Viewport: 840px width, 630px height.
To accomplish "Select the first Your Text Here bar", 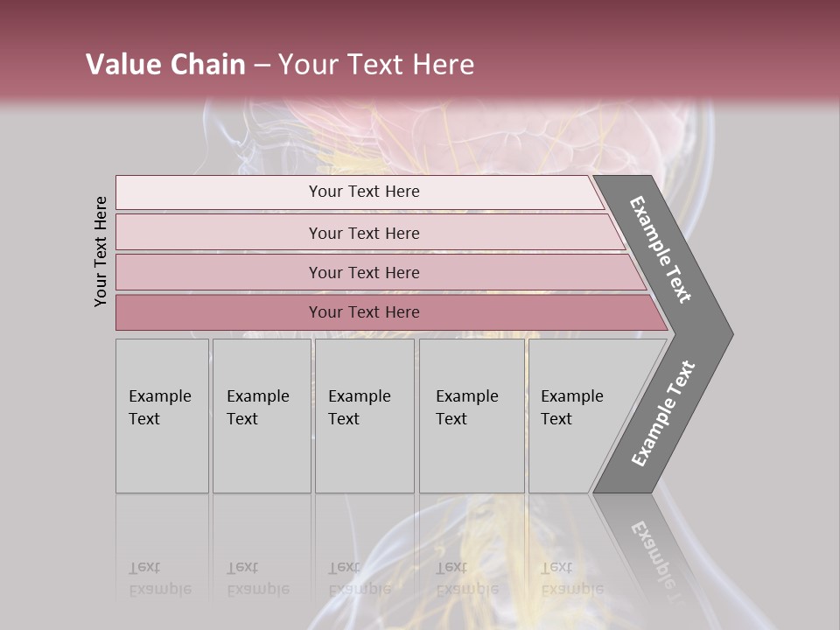I will (x=363, y=192).
